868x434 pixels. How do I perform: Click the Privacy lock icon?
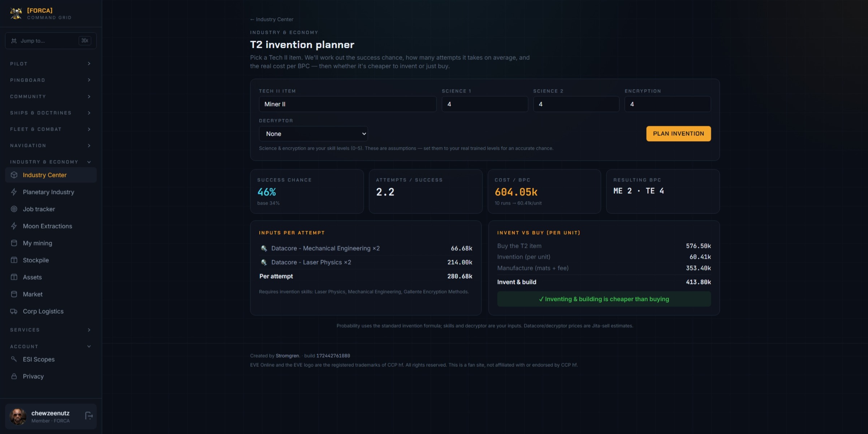(x=14, y=376)
